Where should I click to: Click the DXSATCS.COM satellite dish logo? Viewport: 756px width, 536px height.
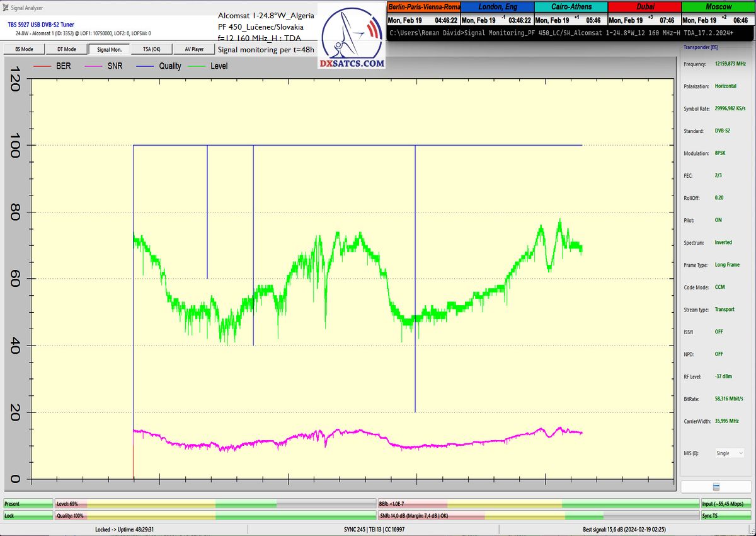pos(352,39)
